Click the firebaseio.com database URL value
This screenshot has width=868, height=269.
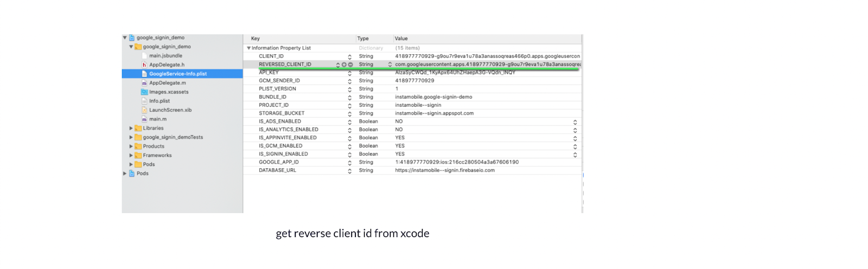click(445, 170)
